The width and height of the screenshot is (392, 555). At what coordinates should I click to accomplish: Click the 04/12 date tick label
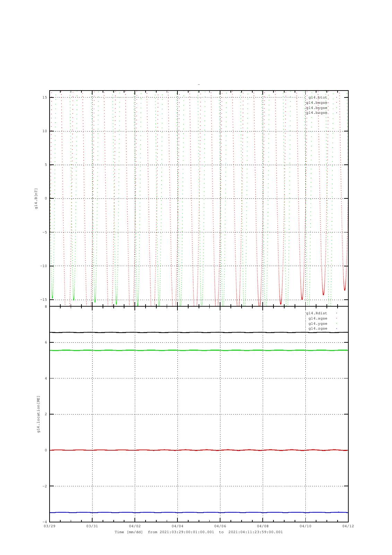pos(348,526)
